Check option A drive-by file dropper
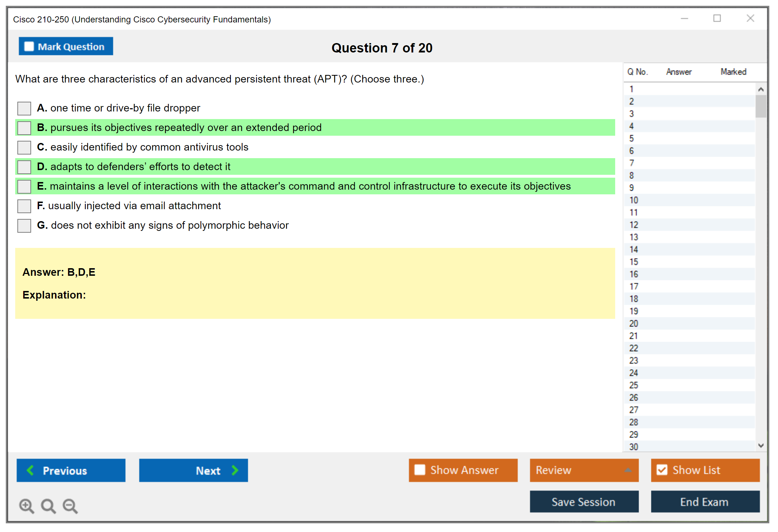This screenshot has width=778, height=532. click(24, 108)
